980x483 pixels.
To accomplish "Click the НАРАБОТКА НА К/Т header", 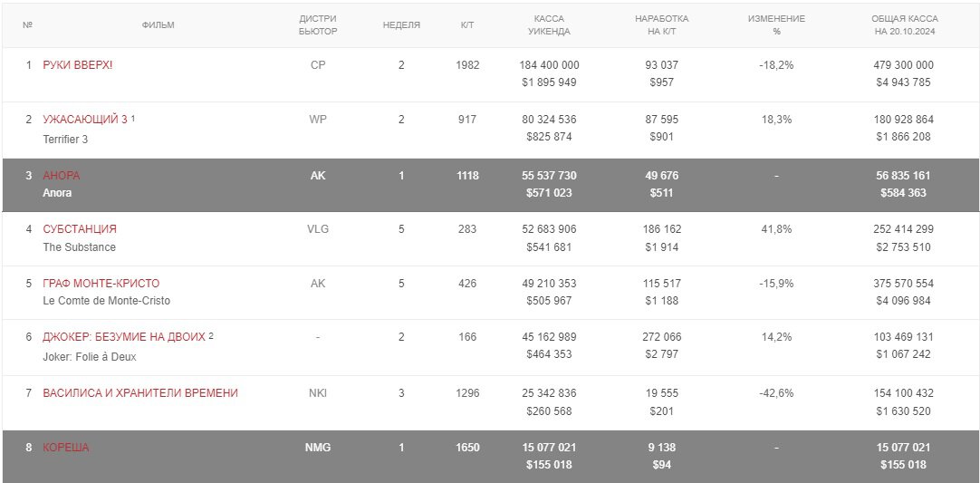I will tap(661, 24).
